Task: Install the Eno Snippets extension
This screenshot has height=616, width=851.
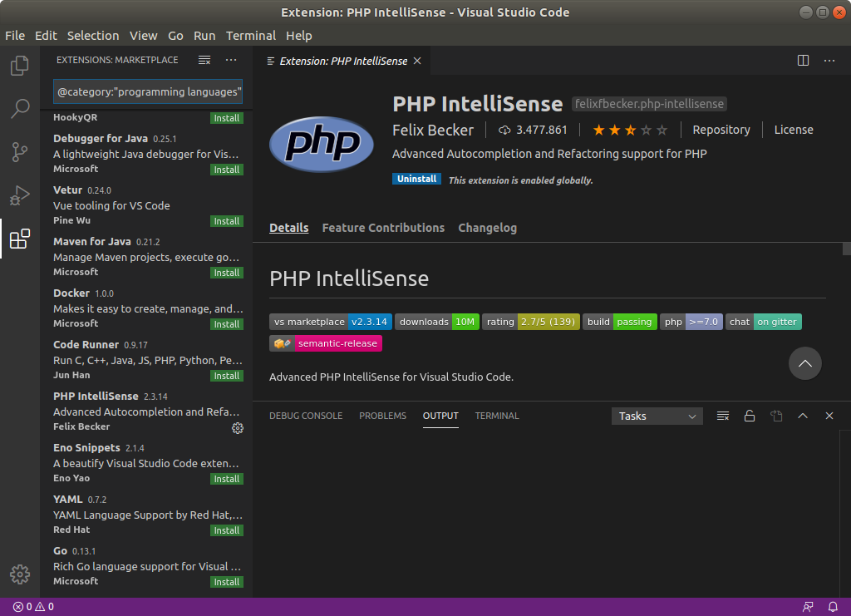Action: (227, 479)
